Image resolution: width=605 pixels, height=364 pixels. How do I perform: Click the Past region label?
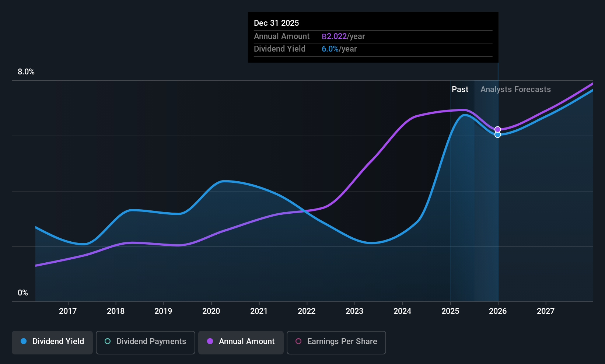click(460, 90)
